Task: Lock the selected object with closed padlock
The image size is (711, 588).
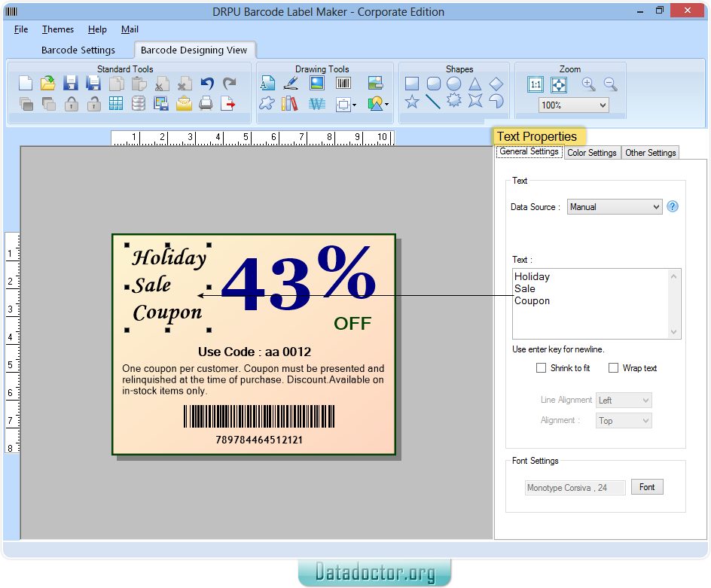Action: pyautogui.click(x=72, y=104)
